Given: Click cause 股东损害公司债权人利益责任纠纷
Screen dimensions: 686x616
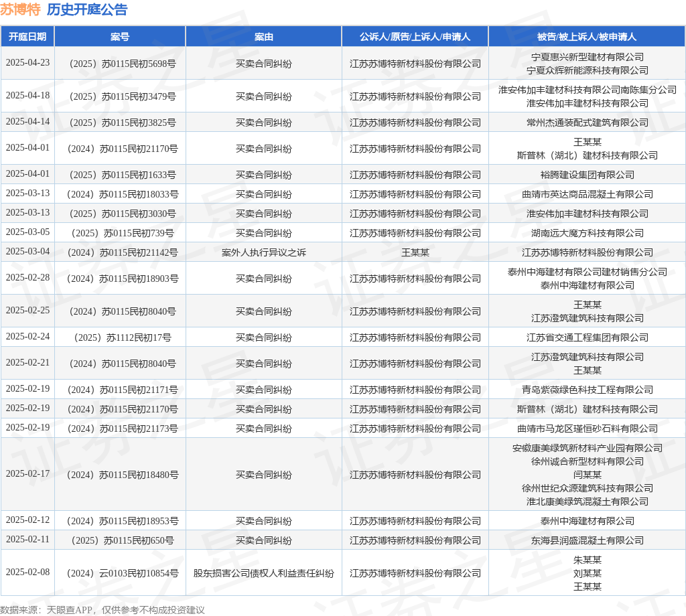Looking at the screenshot, I should (264, 574).
